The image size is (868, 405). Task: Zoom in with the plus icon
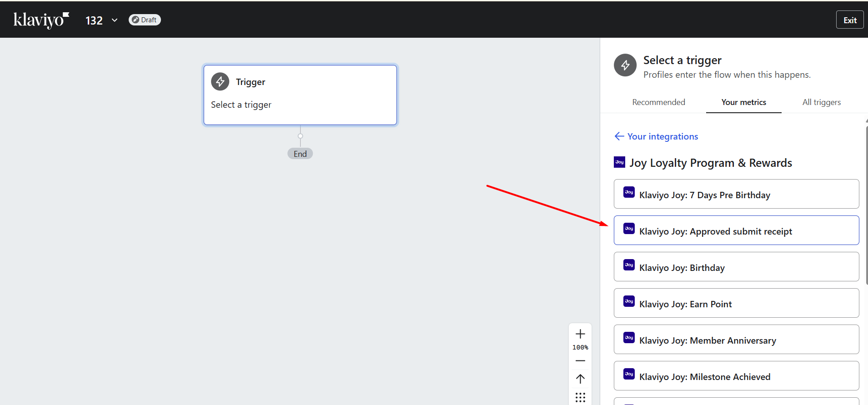580,334
